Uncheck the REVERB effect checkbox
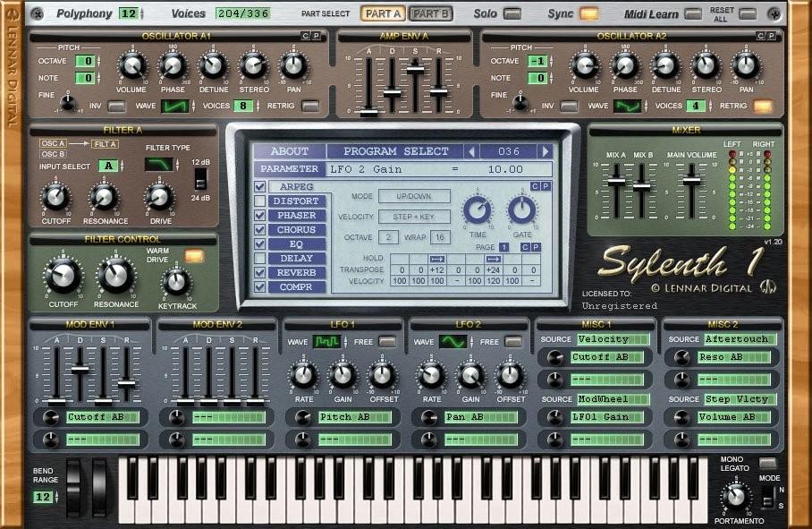Viewport: 812px width, 529px height. (259, 272)
